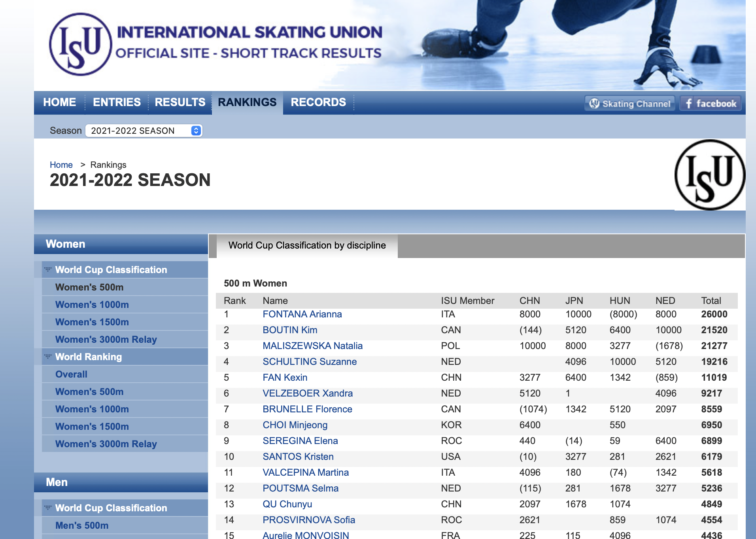Open the ENTRIES menu

point(117,102)
